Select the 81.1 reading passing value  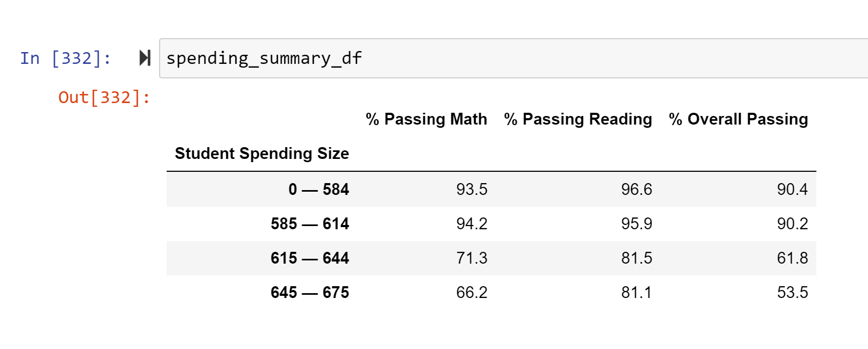pyautogui.click(x=636, y=292)
